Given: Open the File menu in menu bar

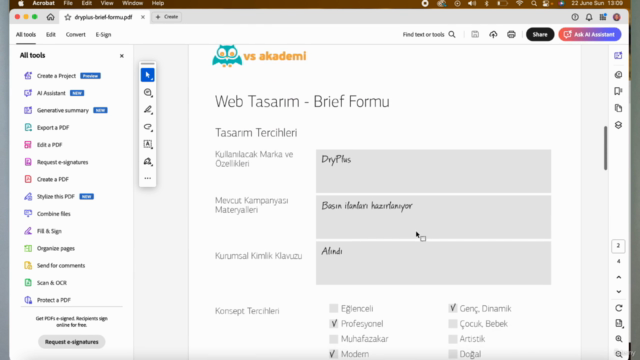Looking at the screenshot, I should (x=68, y=3).
